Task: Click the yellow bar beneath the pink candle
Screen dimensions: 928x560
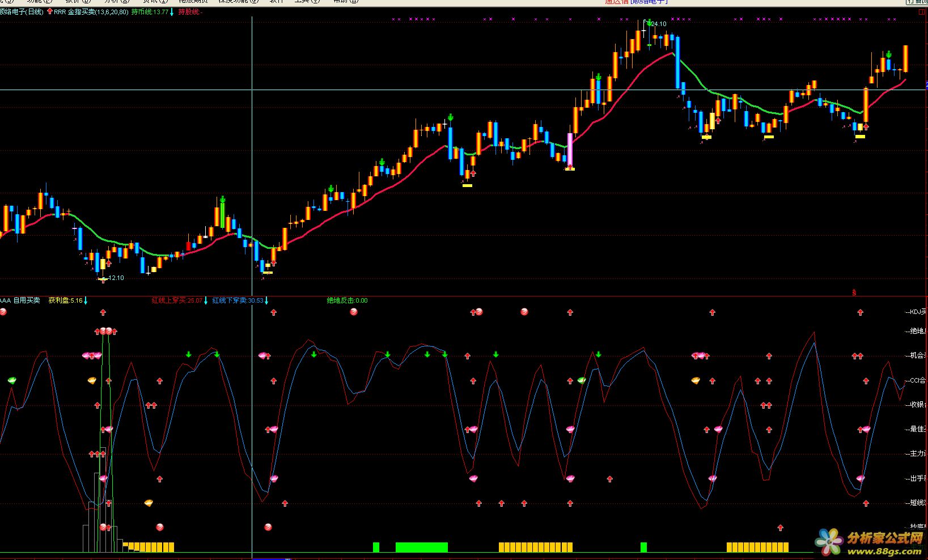Action: [x=570, y=168]
